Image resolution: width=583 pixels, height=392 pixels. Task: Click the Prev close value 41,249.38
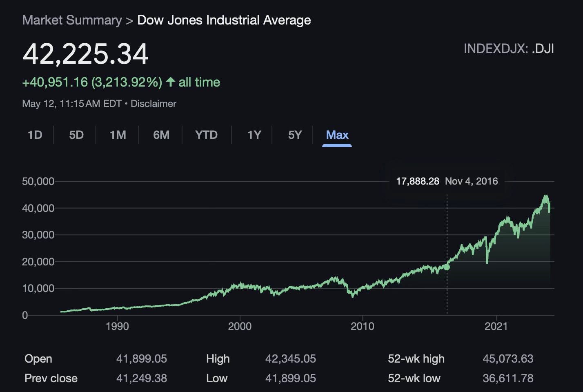pyautogui.click(x=142, y=378)
